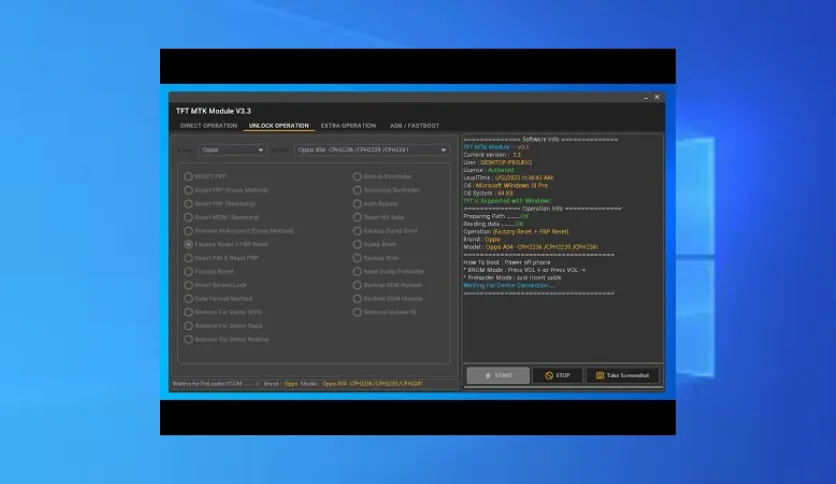Viewport: 836px width, 484px height.
Task: Click the log line 'Waiting For Device Connection'
Action: coord(508,285)
